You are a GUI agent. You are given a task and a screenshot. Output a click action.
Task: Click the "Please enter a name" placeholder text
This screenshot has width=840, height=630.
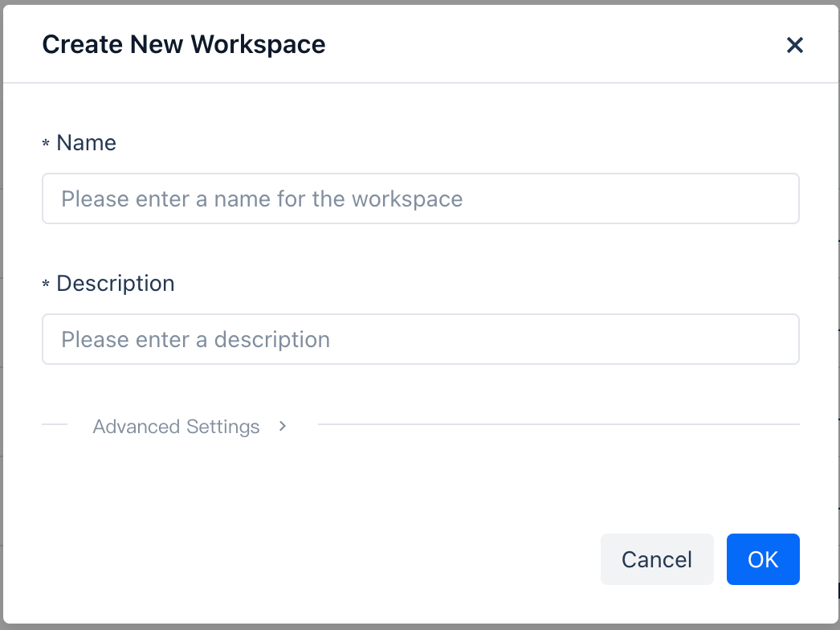(262, 198)
